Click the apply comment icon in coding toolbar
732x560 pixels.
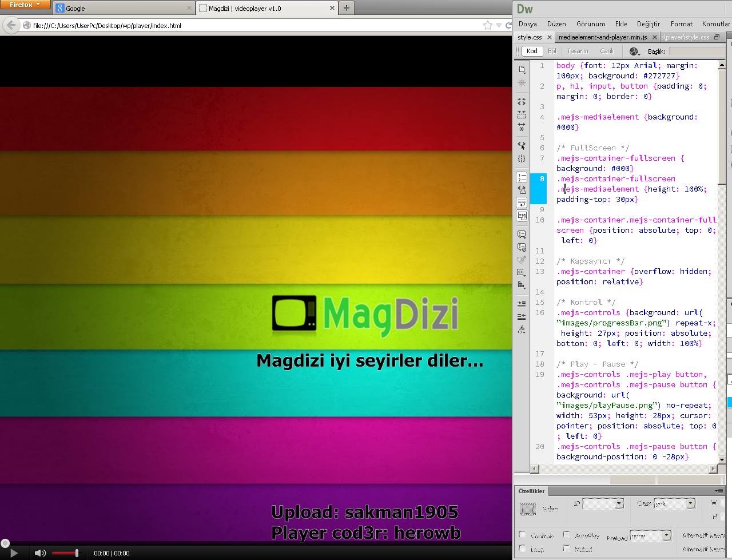(522, 235)
